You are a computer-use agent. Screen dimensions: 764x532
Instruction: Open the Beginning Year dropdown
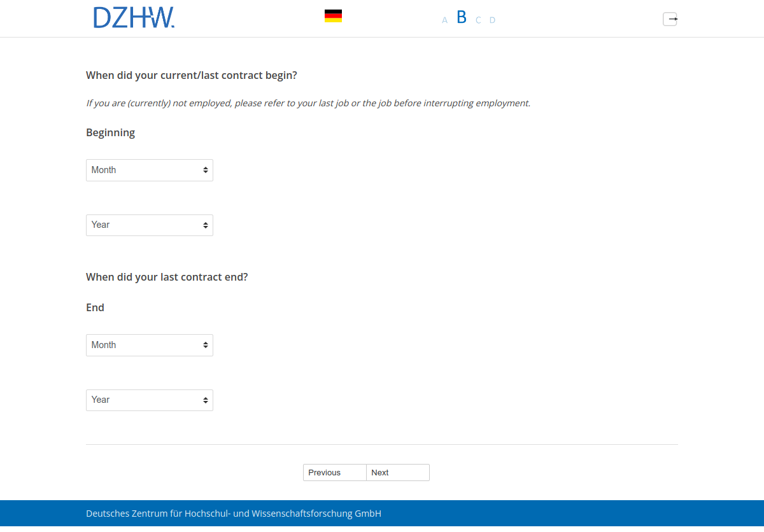click(x=150, y=225)
